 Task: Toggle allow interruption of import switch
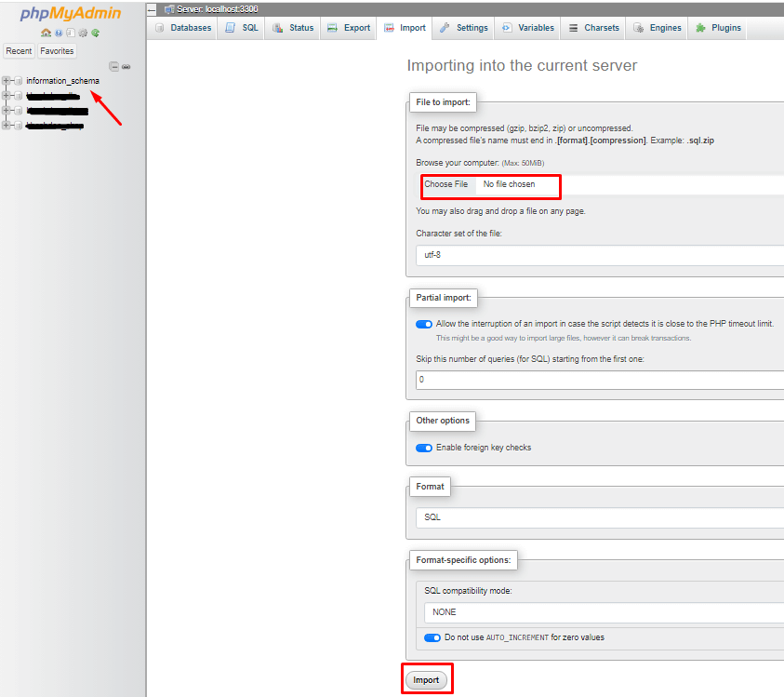tap(424, 324)
